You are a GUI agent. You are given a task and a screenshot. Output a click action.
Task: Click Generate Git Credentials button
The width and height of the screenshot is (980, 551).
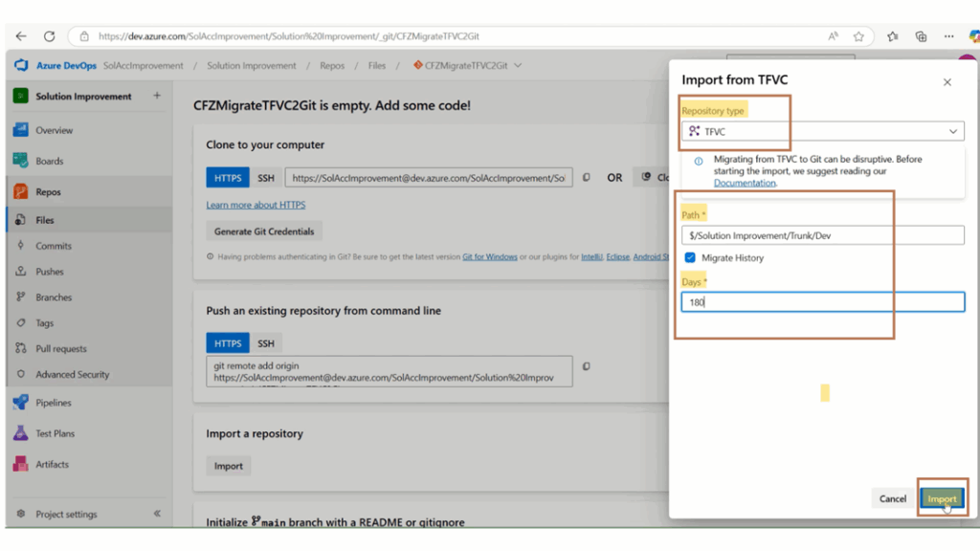click(264, 231)
